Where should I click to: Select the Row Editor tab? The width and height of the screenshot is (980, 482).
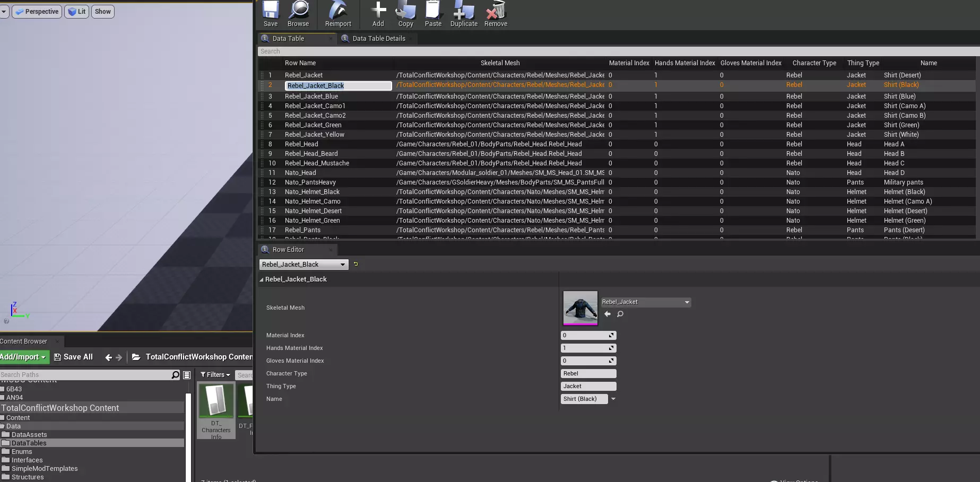click(288, 250)
